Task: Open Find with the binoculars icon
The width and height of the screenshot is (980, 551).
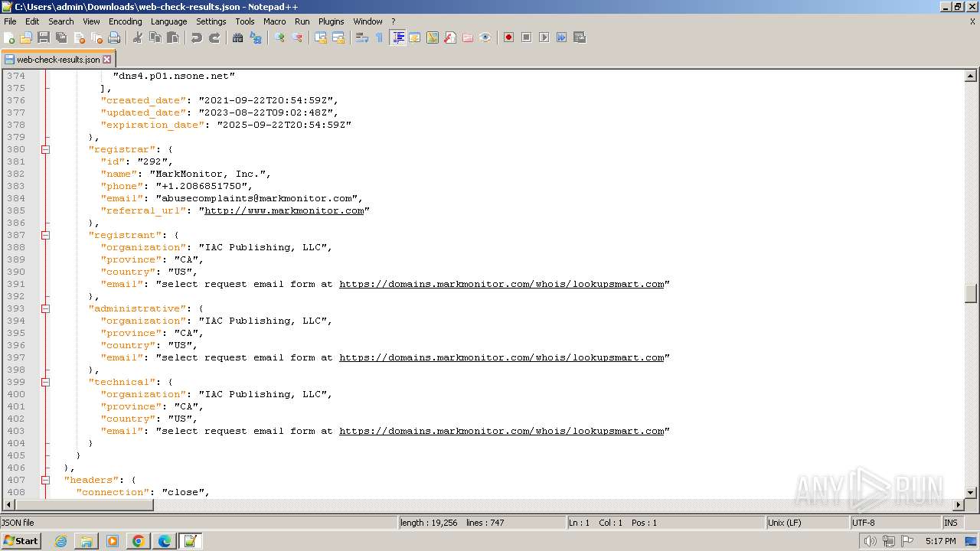Action: click(x=238, y=37)
